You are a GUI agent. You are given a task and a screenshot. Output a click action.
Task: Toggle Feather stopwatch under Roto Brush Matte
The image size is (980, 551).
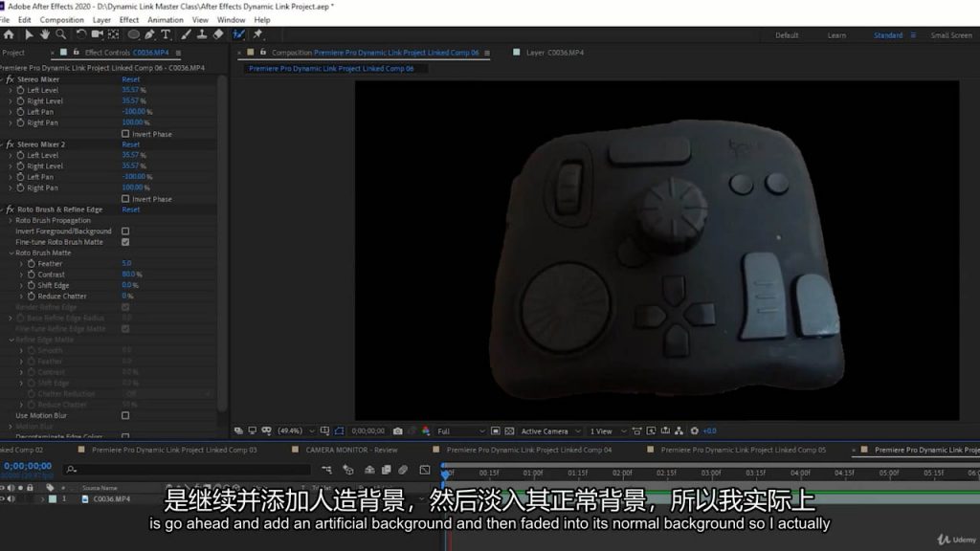coord(32,264)
